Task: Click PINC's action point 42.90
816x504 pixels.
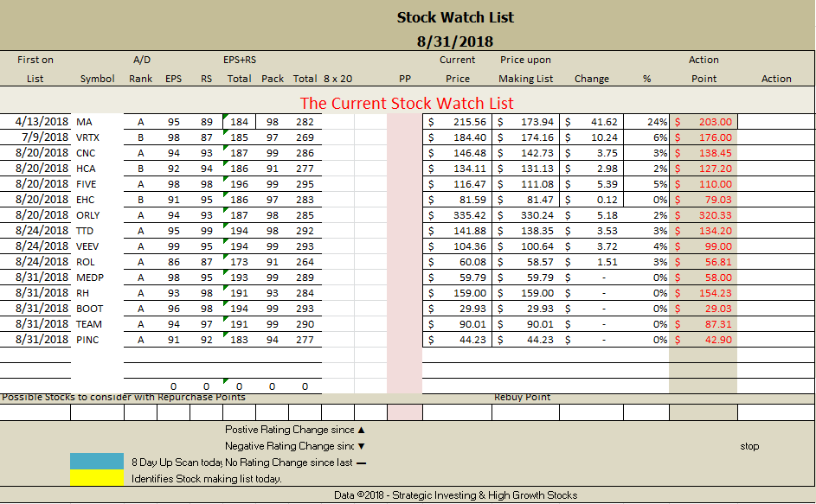Action: [718, 340]
